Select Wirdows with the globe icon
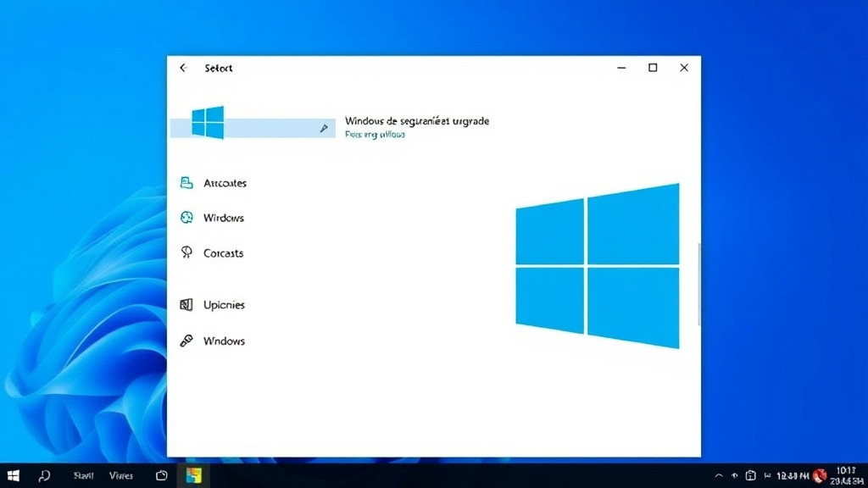This screenshot has height=488, width=868. click(212, 218)
